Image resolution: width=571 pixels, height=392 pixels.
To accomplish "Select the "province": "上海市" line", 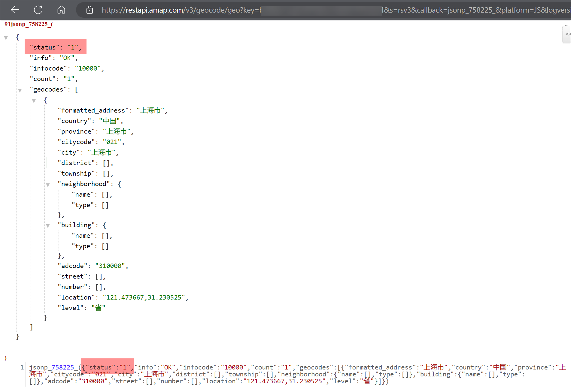I will coord(96,131).
